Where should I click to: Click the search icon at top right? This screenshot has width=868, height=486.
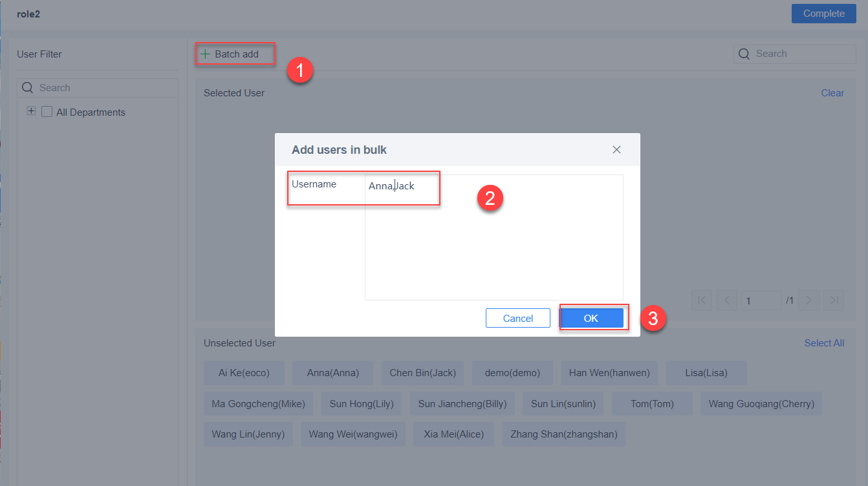tap(743, 54)
